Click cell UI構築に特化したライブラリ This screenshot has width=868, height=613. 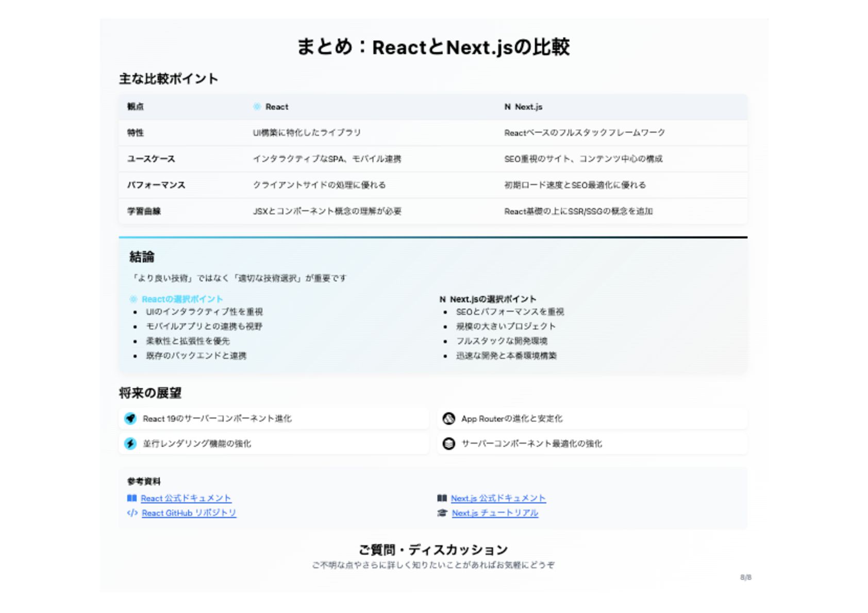(x=307, y=133)
